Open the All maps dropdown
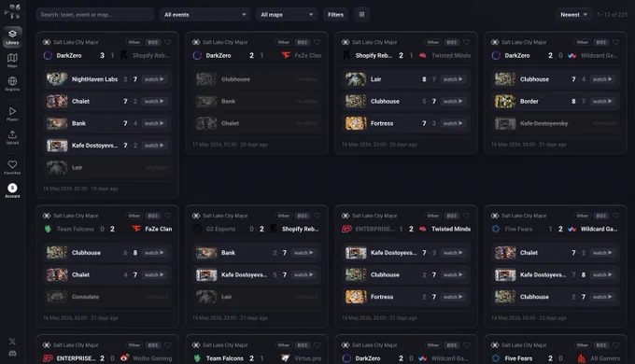Image resolution: width=635 pixels, height=364 pixels. (x=287, y=15)
